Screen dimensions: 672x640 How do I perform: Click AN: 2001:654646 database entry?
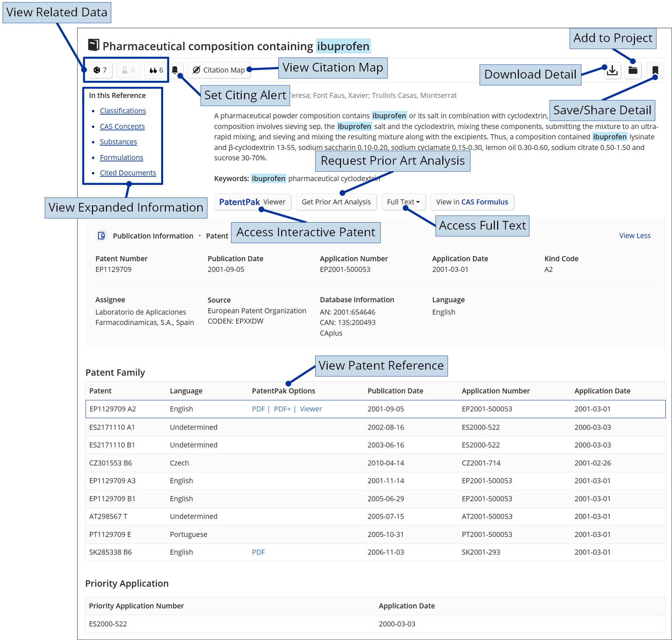click(x=347, y=312)
